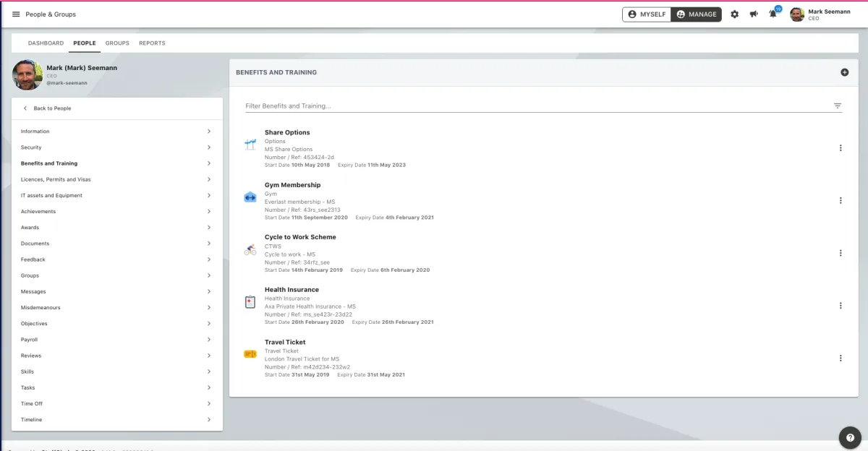Open Share Options three-dot menu
The height and width of the screenshot is (451, 868).
tap(841, 148)
